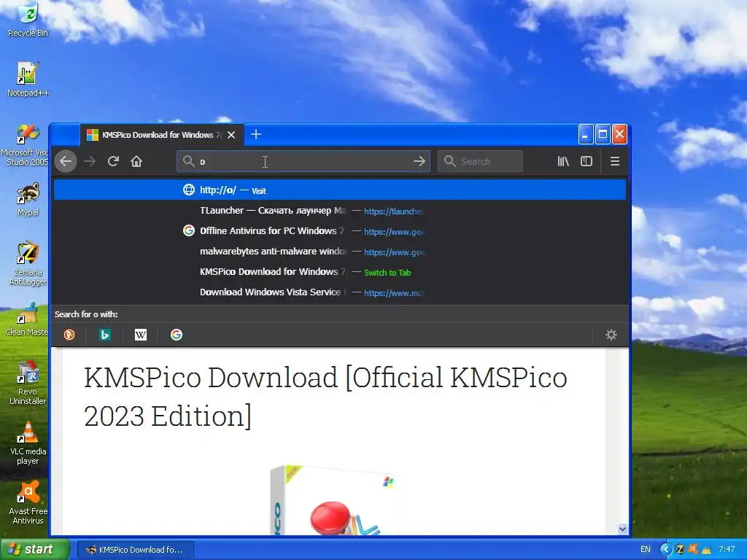Select Download Windows Vista Service suggestion

click(x=340, y=292)
